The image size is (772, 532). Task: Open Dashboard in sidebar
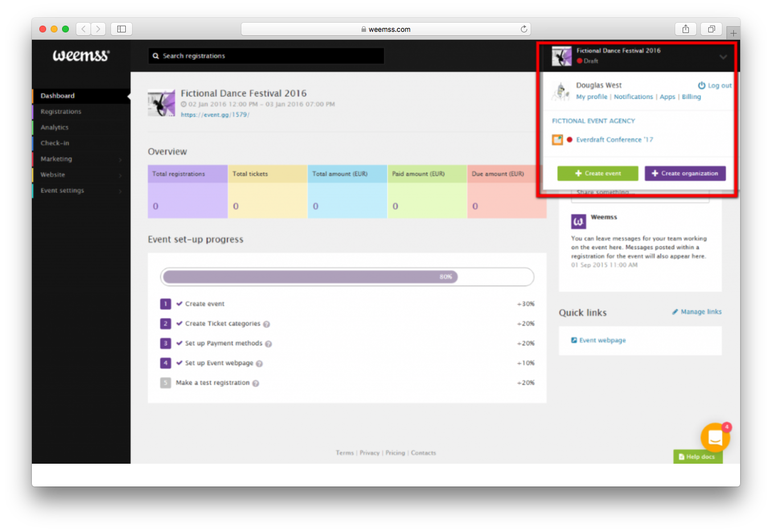81,96
